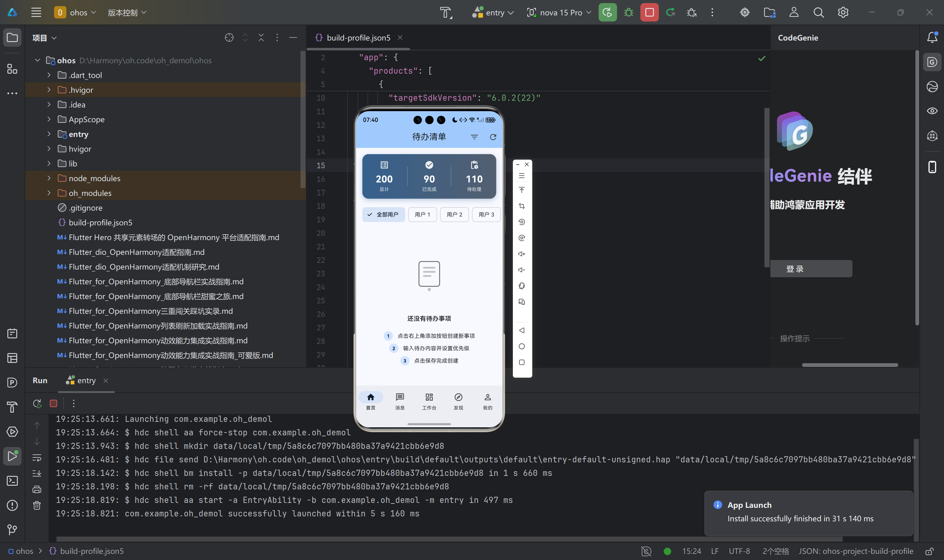The image size is (944, 560).
Task: Click the notifications bell icon
Action: [x=932, y=37]
